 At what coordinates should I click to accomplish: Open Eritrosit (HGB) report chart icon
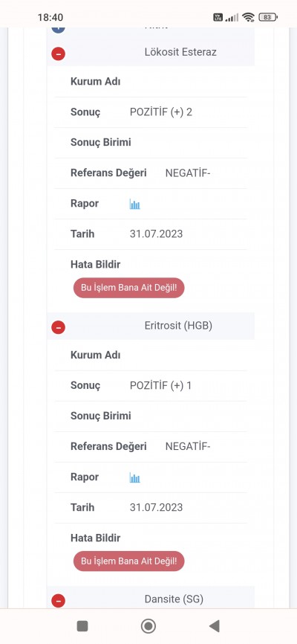point(135,477)
